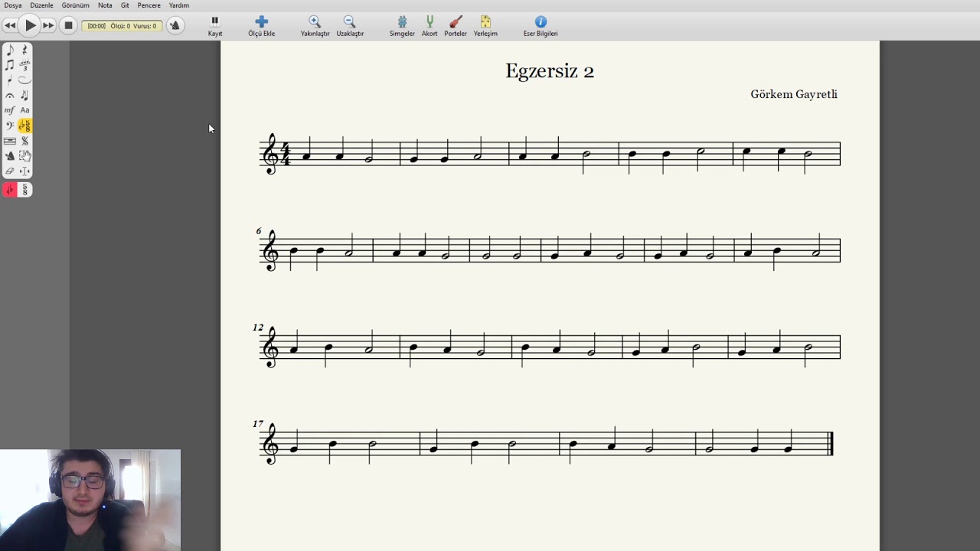
Task: Select the hand selection tool
Action: pos(24,156)
